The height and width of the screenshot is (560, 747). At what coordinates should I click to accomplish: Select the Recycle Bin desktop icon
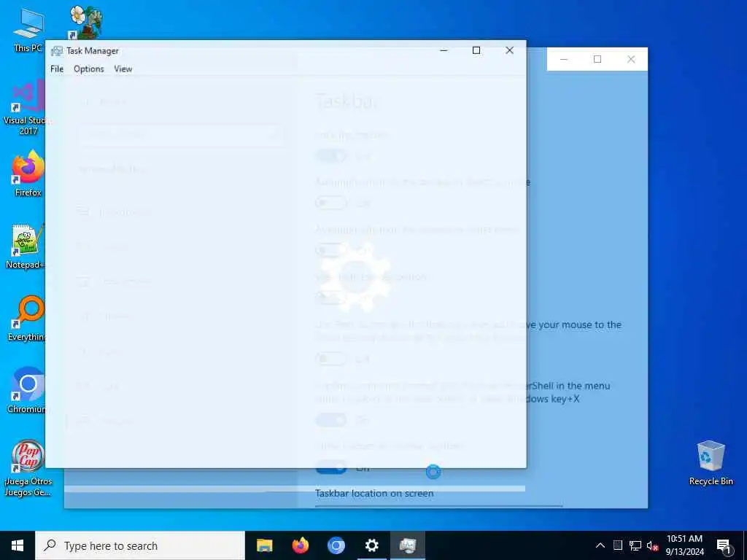pos(711,463)
